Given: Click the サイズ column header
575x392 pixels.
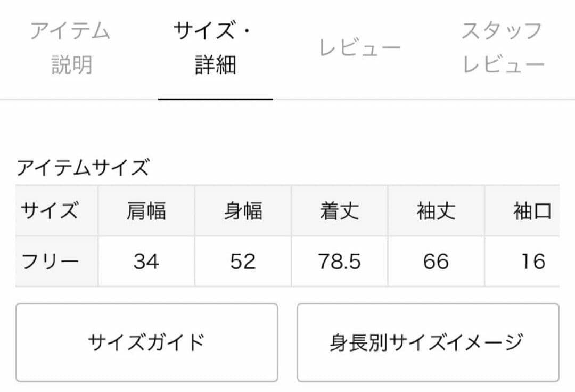Looking at the screenshot, I should (50, 211).
